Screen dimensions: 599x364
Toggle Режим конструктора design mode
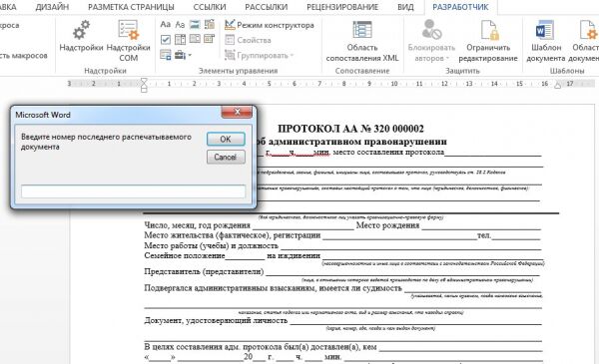270,25
